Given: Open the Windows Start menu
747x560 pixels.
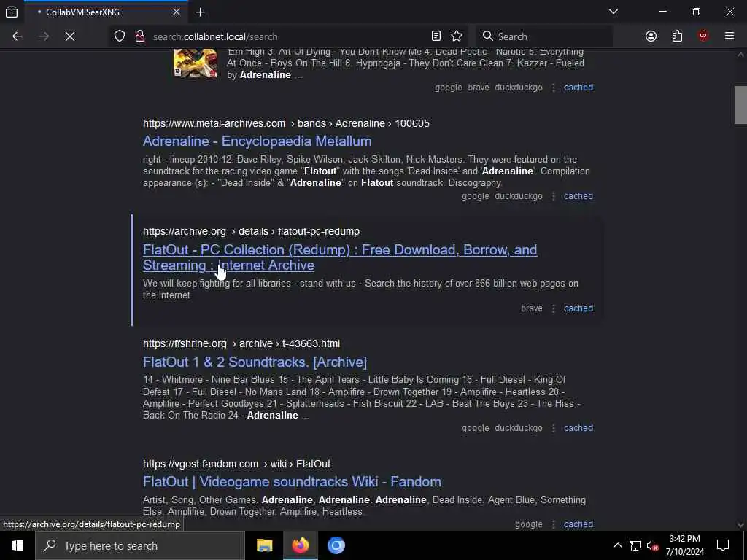Looking at the screenshot, I should tap(18, 545).
